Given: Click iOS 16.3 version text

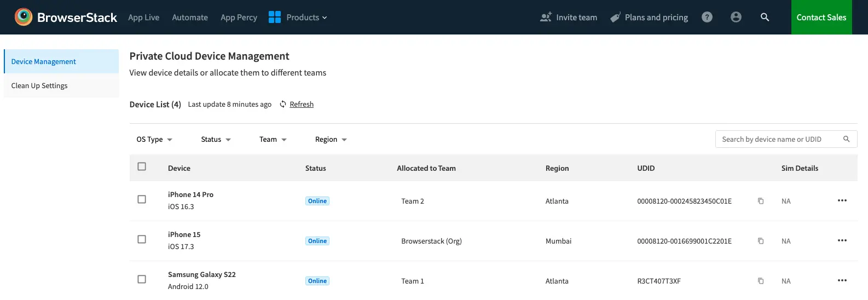Looking at the screenshot, I should (181, 206).
